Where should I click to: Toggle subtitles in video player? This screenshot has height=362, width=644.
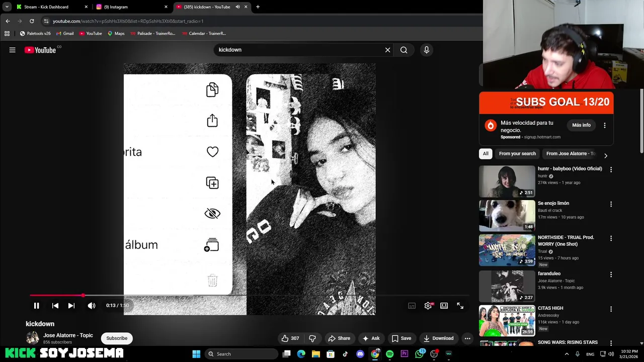click(412, 306)
